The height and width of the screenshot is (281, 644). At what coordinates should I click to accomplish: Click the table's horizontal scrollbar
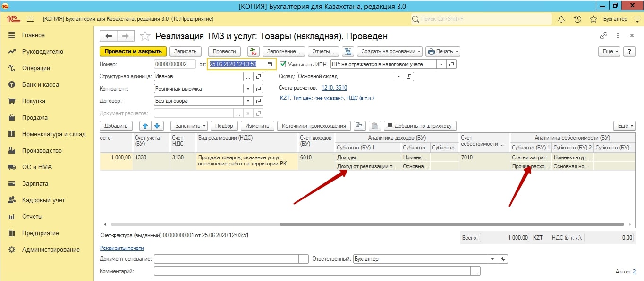tap(368, 224)
